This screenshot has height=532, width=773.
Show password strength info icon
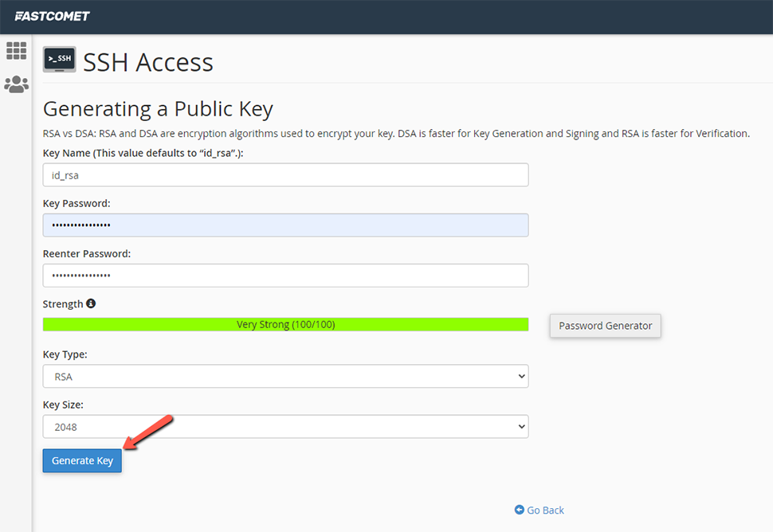(91, 303)
